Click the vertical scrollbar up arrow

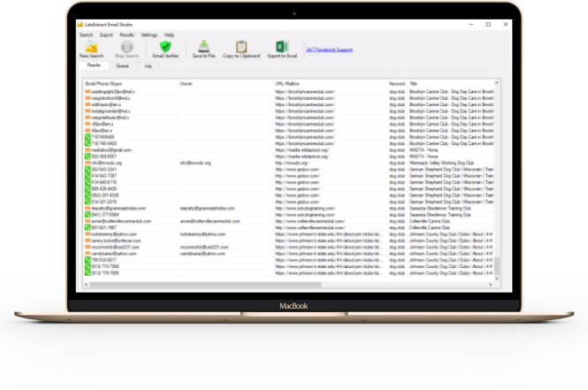(x=497, y=83)
